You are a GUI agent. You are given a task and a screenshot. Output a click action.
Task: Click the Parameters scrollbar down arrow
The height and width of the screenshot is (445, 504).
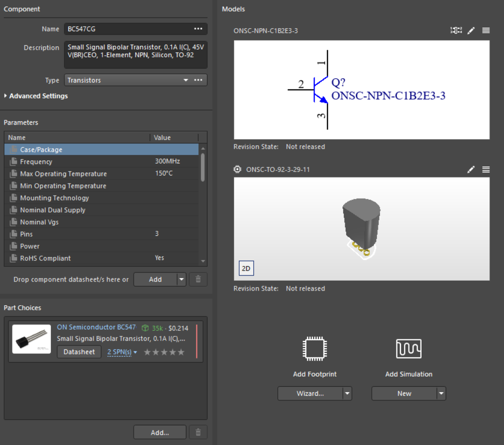point(203,261)
